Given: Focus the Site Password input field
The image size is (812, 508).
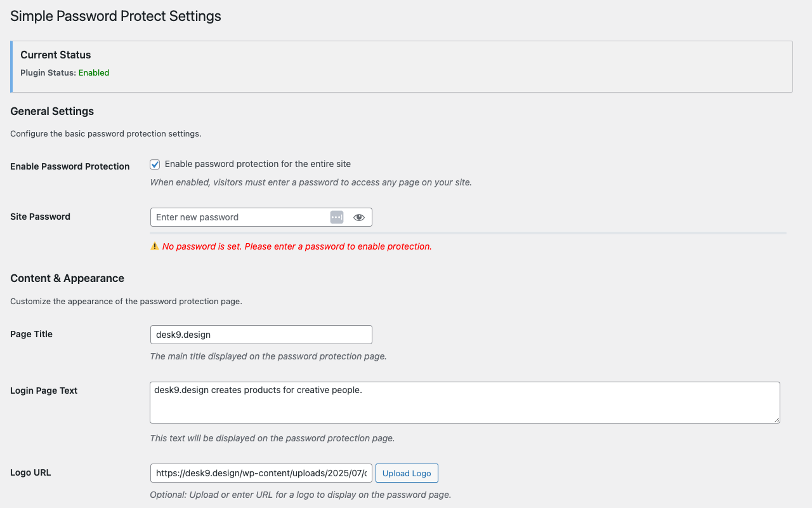Looking at the screenshot, I should tap(240, 217).
